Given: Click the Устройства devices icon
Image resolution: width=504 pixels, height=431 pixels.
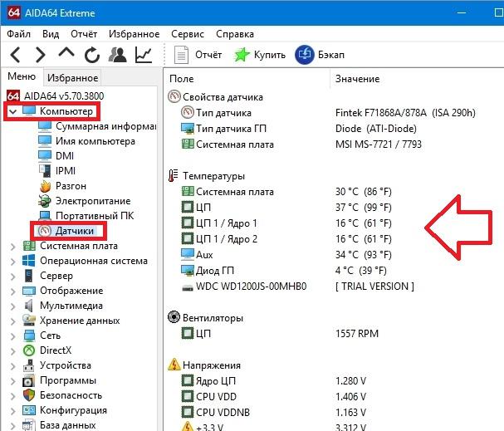Looking at the screenshot, I should tap(28, 365).
